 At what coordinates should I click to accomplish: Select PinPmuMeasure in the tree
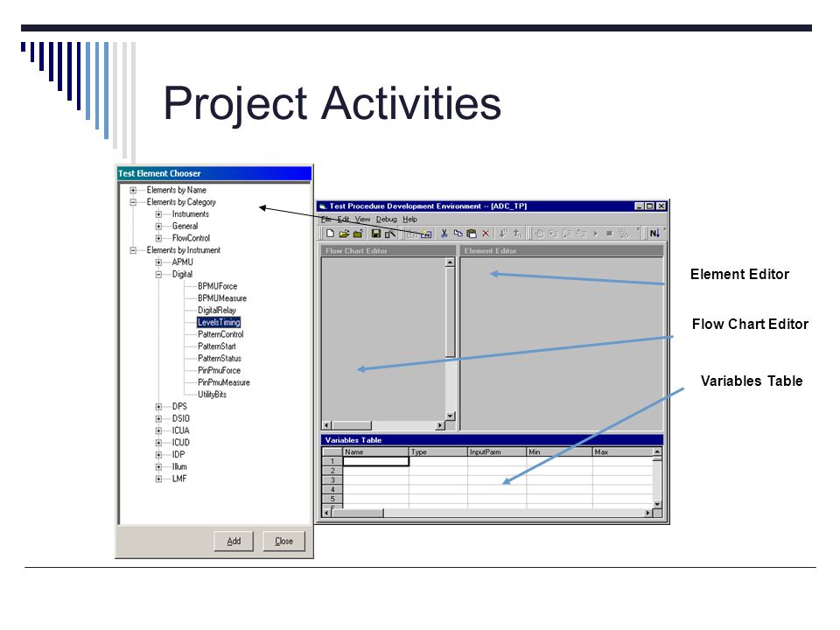(224, 382)
